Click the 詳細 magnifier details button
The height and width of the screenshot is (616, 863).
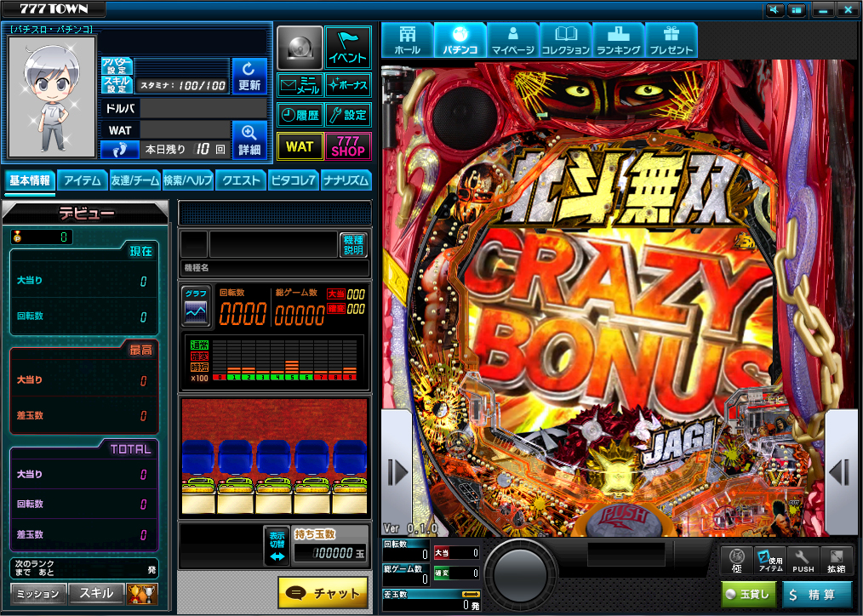click(x=249, y=140)
